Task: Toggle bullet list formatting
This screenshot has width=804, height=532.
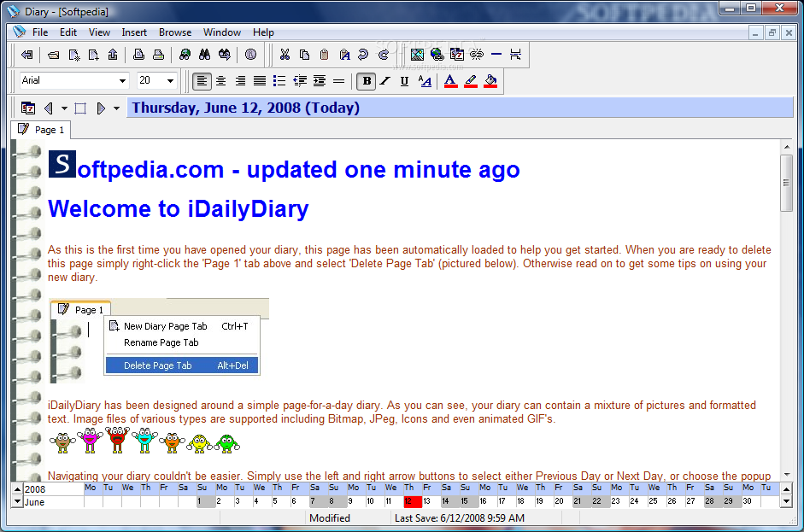Action: point(279,81)
